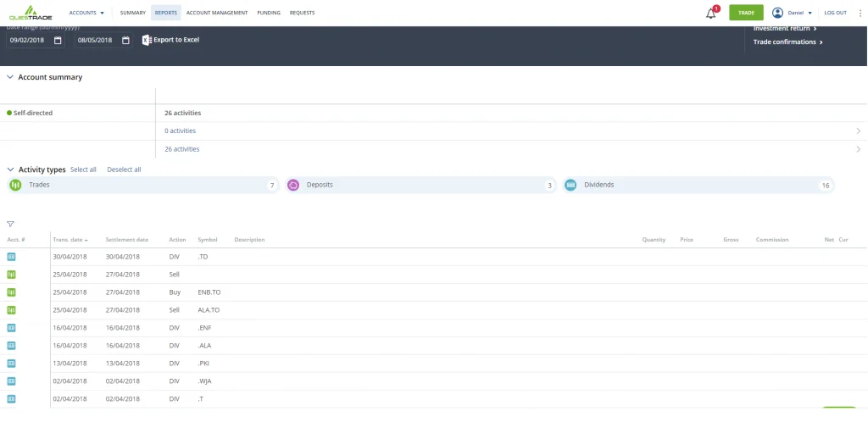Toggle the Trades activity type filter
Screen dimensions: 868x428
[x=142, y=185]
